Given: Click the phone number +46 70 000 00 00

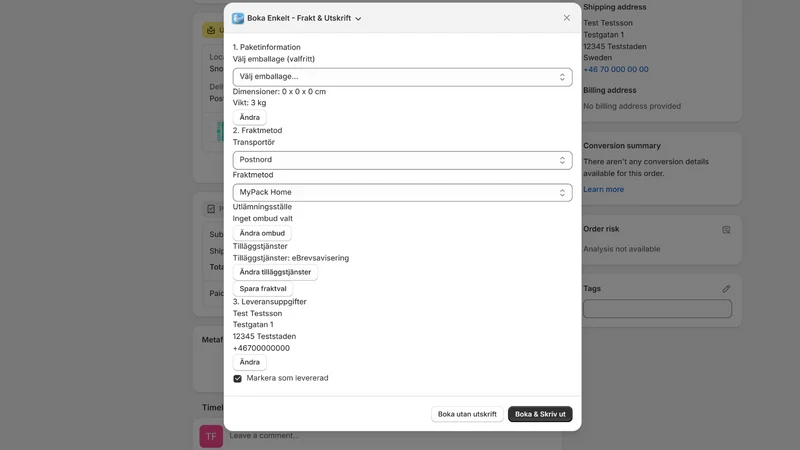Looking at the screenshot, I should (616, 69).
